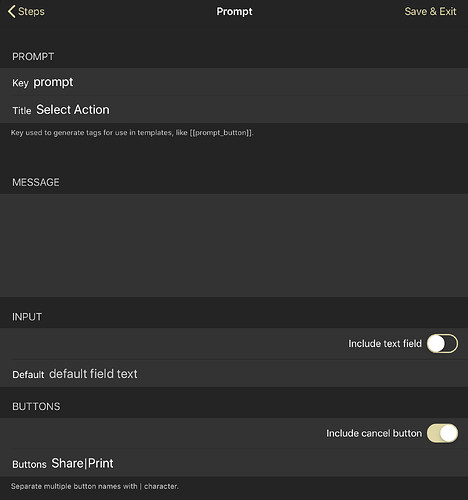Click the Title label beside Select Action
Image resolution: width=468 pixels, height=500 pixels.
(22, 111)
